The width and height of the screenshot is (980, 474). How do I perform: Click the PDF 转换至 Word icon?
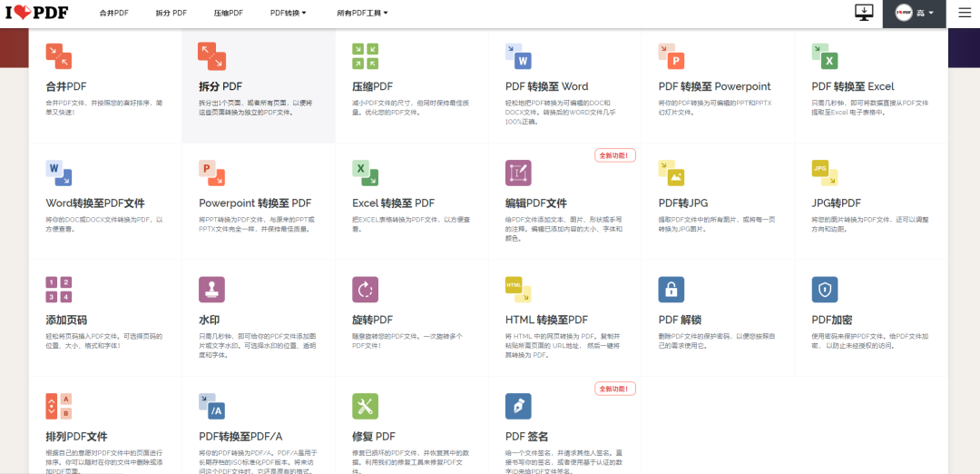pyautogui.click(x=518, y=55)
